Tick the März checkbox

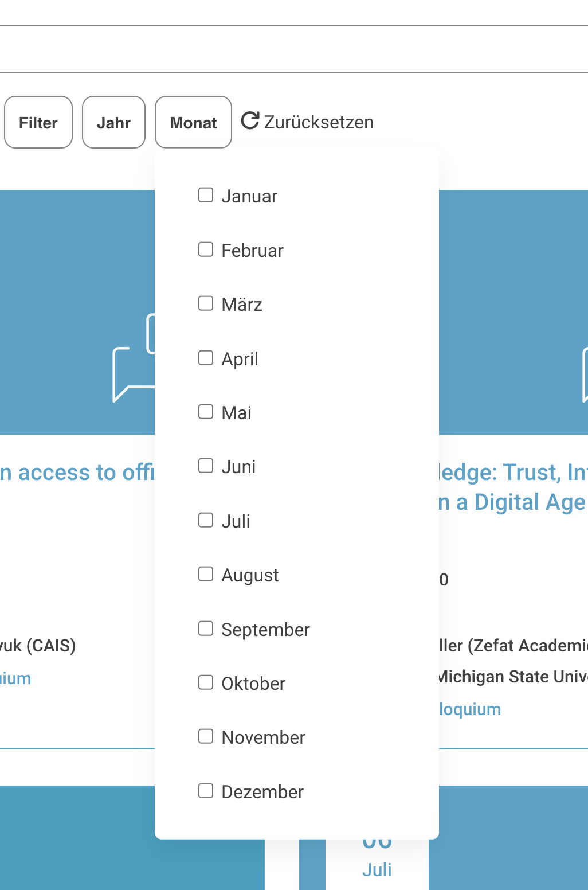(x=206, y=303)
